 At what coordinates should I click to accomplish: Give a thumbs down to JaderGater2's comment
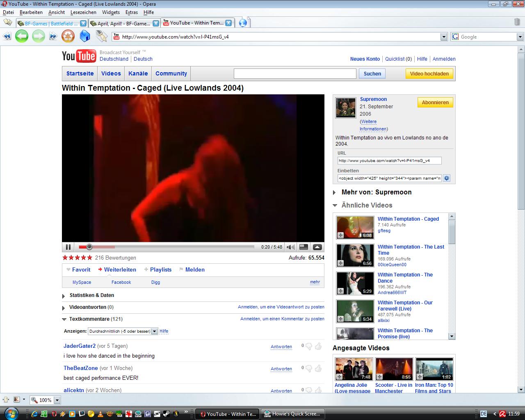point(309,346)
